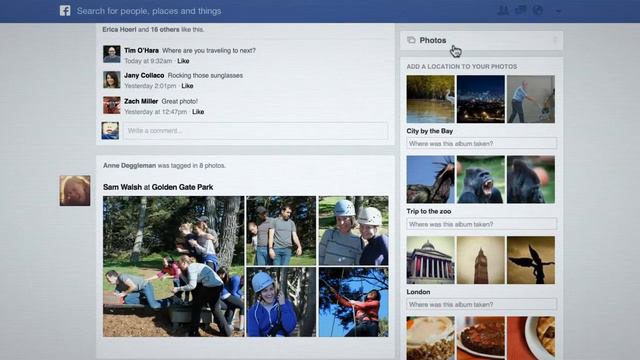Open the gorilla side-profile photo
Image resolution: width=640 pixels, height=360 pixels.
[x=531, y=180]
